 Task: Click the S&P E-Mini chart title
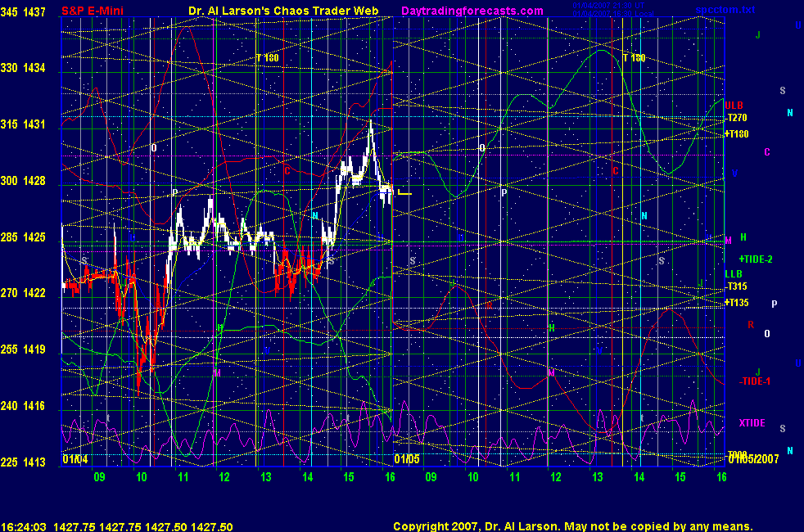93,11
